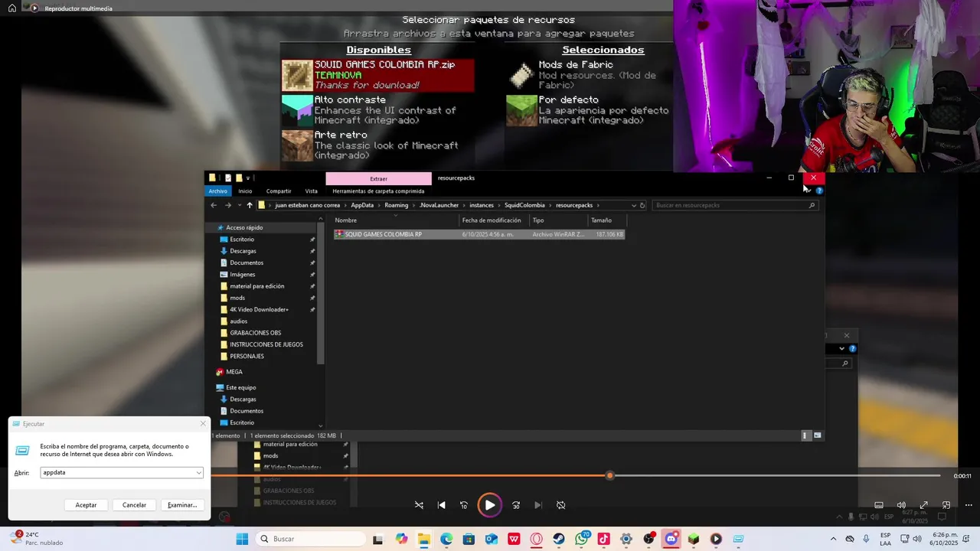
Task: Open the Archivo tab
Action: pyautogui.click(x=218, y=191)
